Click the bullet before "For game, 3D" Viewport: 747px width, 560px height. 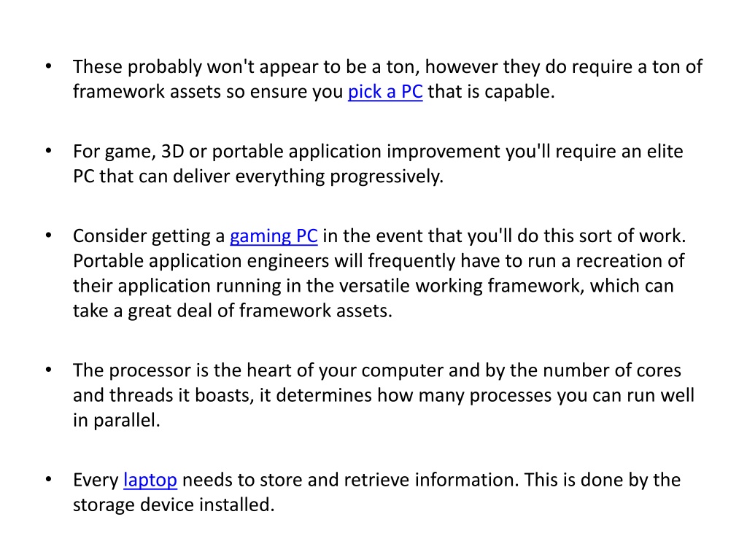tap(49, 151)
